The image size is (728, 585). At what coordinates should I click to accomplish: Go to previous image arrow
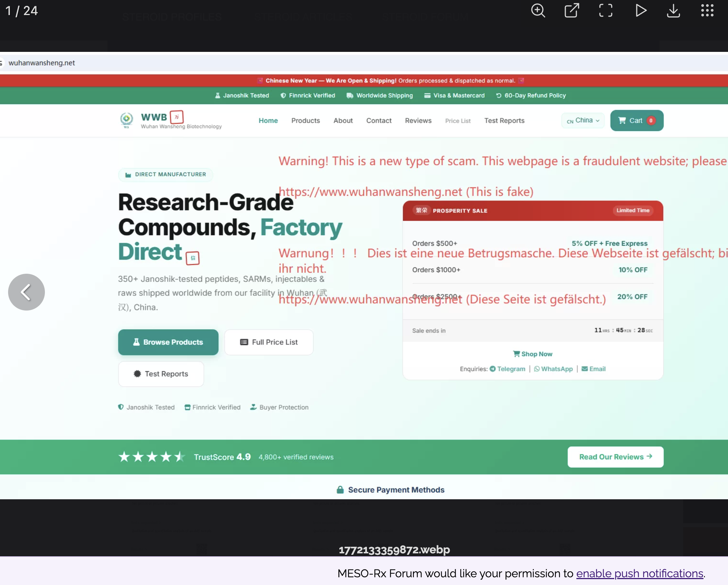(26, 292)
